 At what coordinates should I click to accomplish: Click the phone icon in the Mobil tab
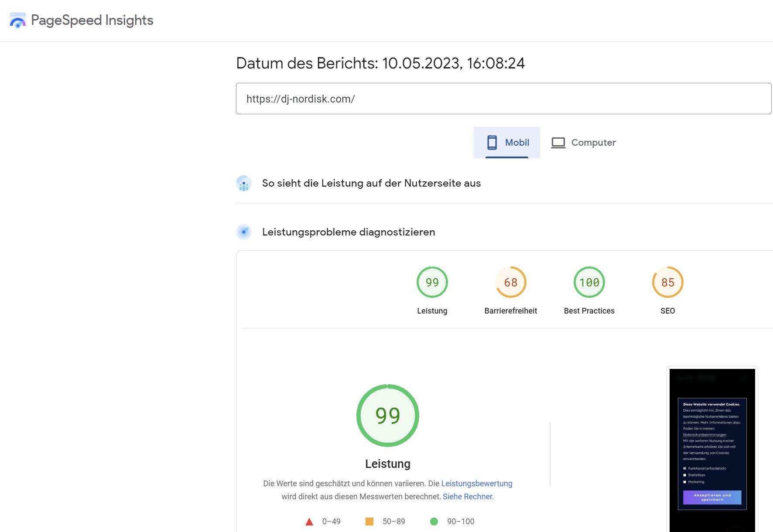[x=492, y=143]
